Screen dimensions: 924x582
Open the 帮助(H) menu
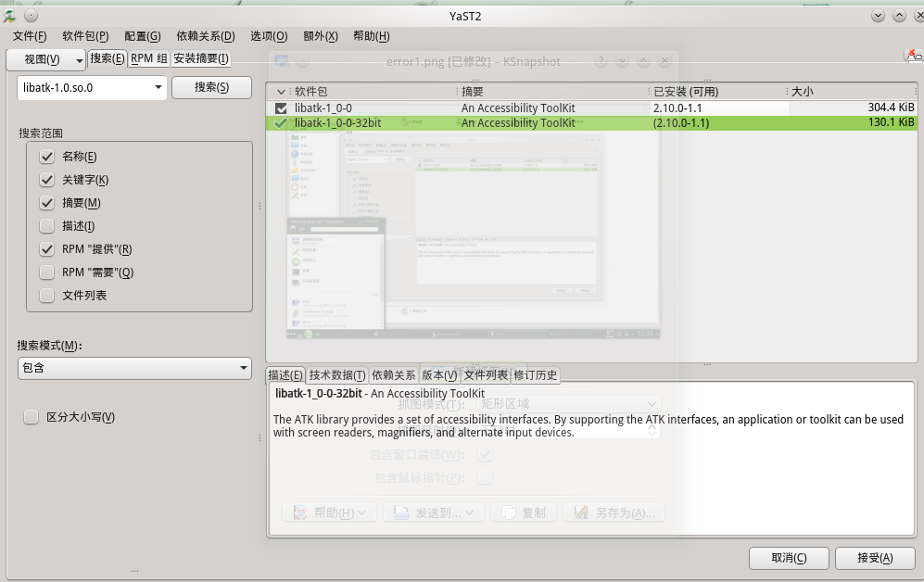[372, 36]
